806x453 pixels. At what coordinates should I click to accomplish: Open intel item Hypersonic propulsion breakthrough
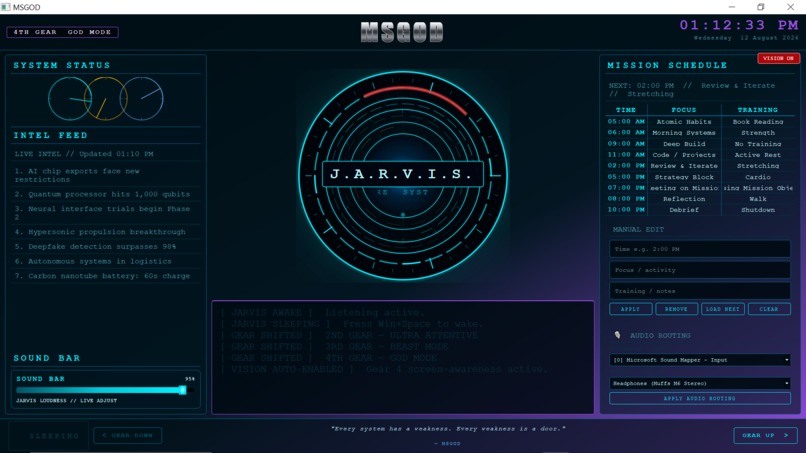[105, 232]
